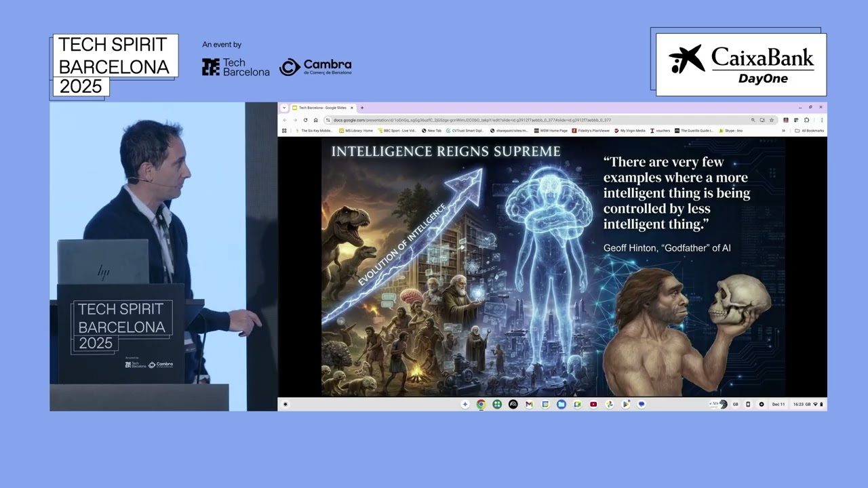Image resolution: width=868 pixels, height=488 pixels.
Task: Open the tab search dropdown arrow
Action: (x=284, y=108)
